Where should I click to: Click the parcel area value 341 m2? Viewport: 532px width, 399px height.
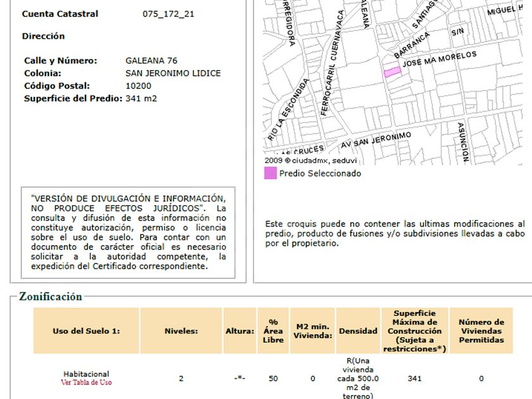(141, 98)
